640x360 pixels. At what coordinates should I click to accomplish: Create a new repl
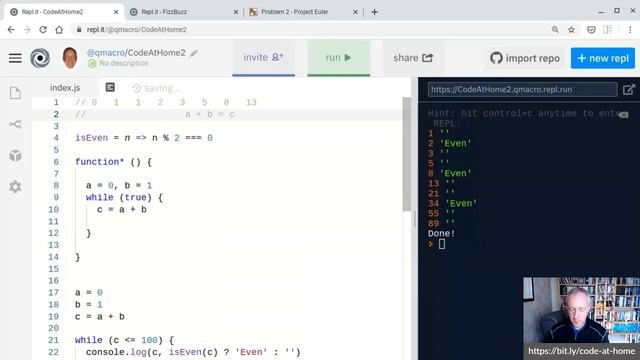(x=602, y=58)
